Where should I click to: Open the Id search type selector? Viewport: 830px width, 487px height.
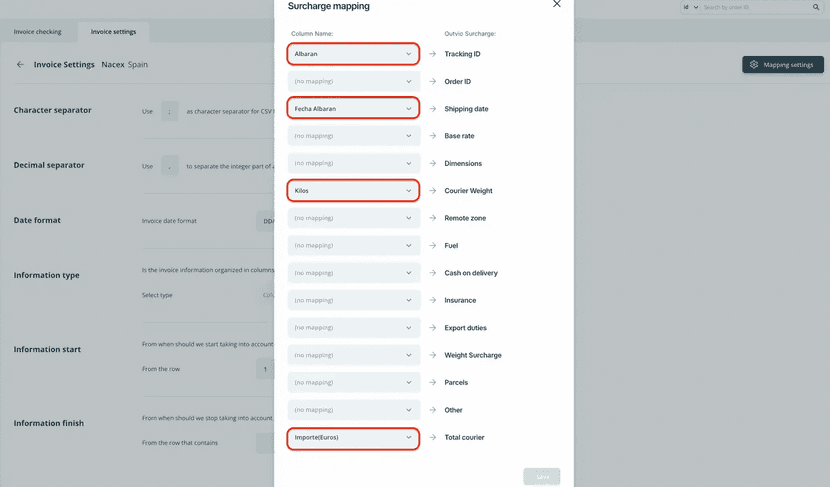(690, 7)
